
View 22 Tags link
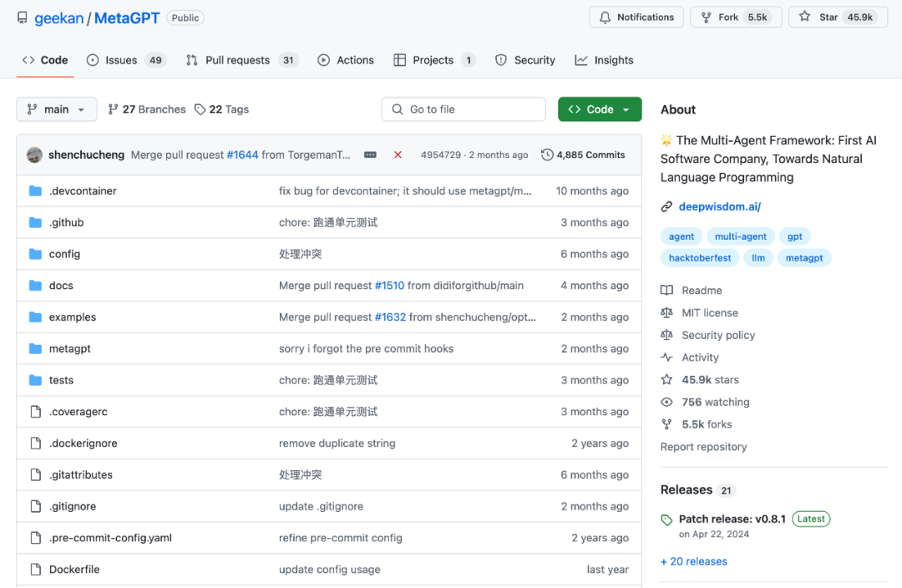[x=221, y=109]
